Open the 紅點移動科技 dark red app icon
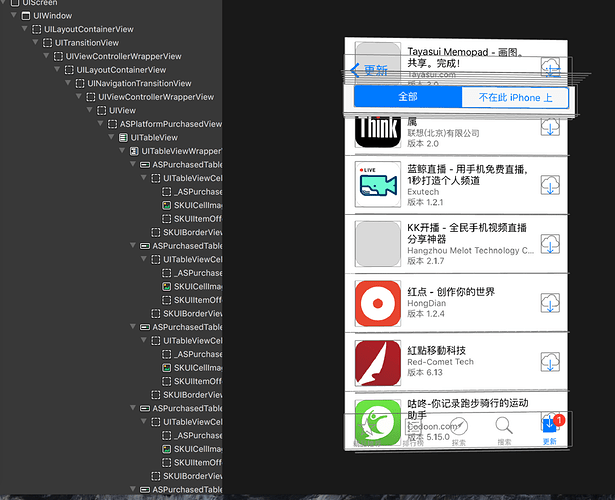This screenshot has width=615, height=500. (378, 363)
